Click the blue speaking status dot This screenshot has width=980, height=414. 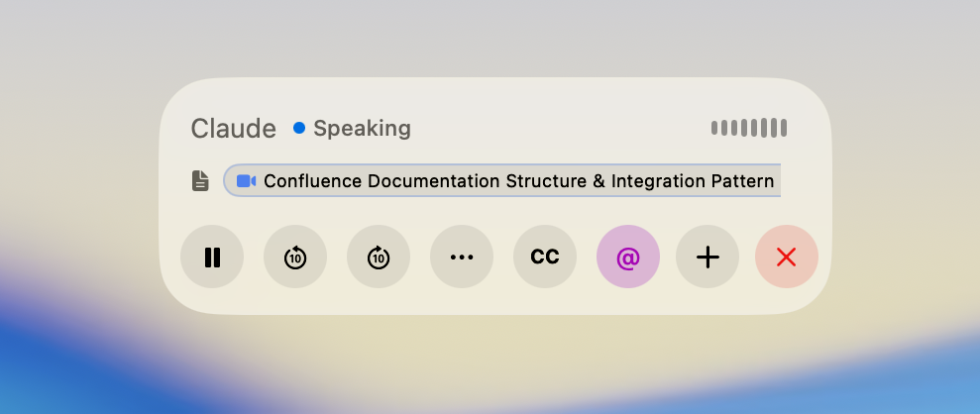pyautogui.click(x=299, y=128)
